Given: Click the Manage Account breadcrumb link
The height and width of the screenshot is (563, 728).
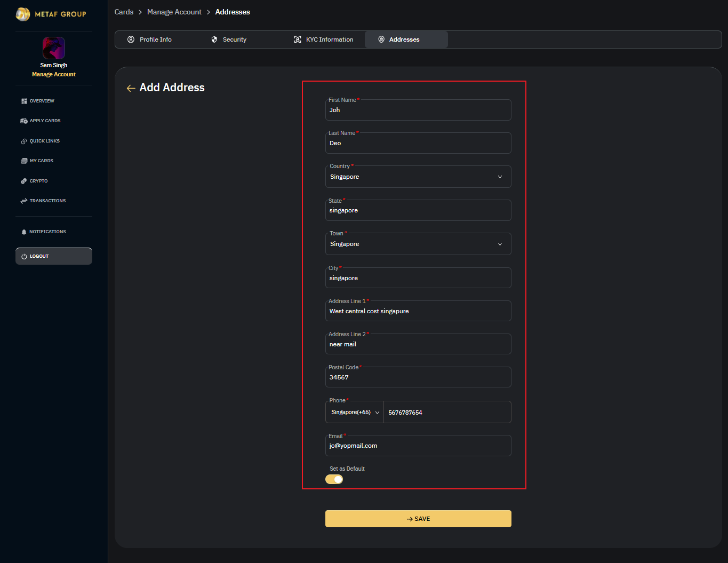Looking at the screenshot, I should (174, 12).
